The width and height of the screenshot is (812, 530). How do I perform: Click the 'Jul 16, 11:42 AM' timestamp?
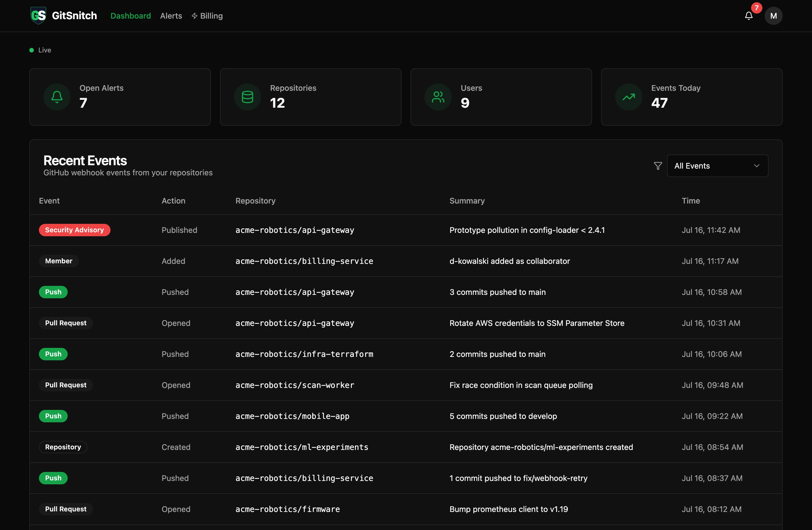click(x=711, y=230)
